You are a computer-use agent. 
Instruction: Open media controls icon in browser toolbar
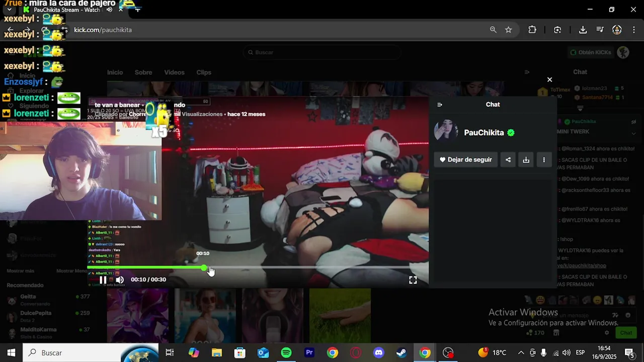600,30
